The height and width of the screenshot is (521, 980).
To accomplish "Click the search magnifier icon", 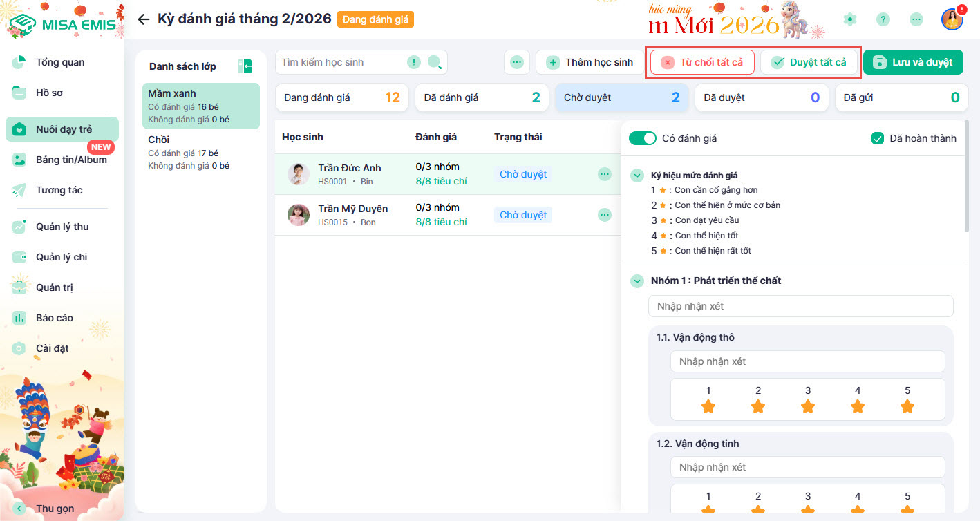I will [435, 63].
